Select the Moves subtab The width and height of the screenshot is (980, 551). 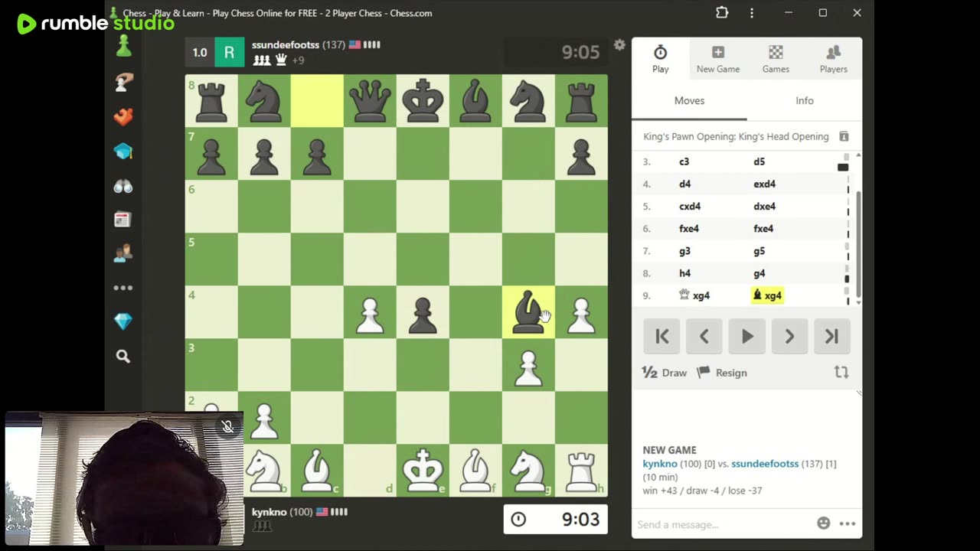[689, 100]
